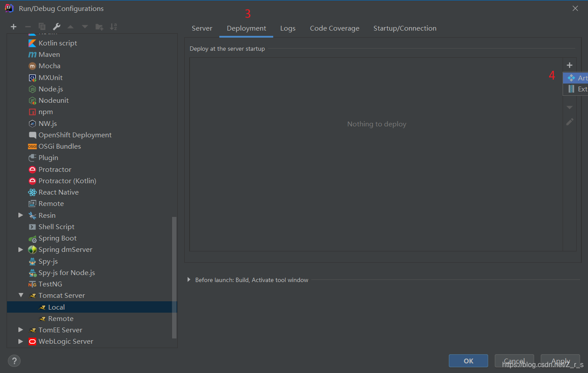Select the npm icon in list

click(x=32, y=112)
